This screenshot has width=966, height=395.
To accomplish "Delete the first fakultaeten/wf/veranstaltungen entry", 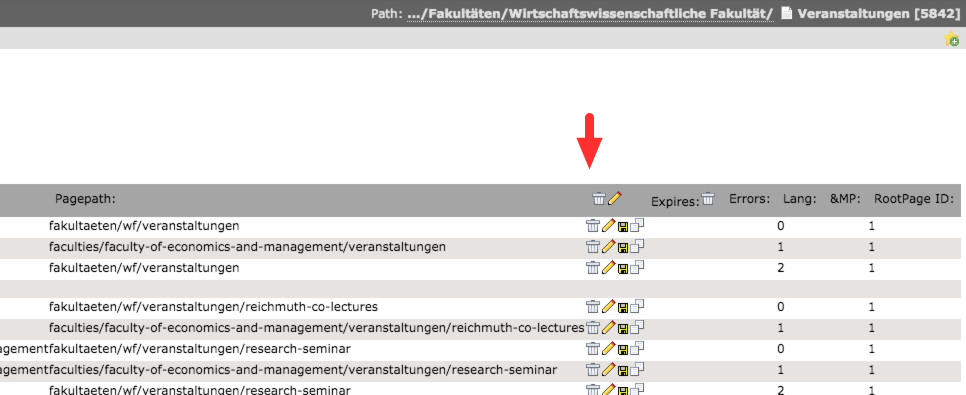I will tap(592, 226).
